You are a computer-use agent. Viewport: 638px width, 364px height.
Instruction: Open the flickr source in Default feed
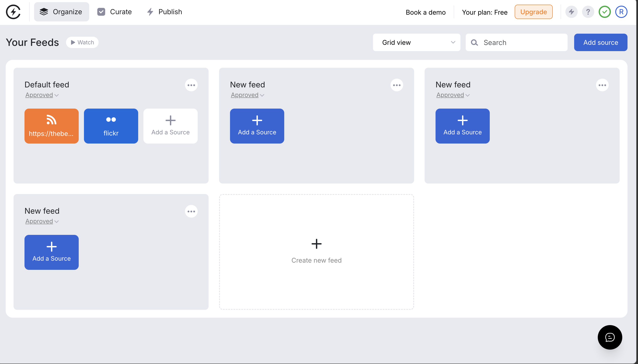(111, 126)
